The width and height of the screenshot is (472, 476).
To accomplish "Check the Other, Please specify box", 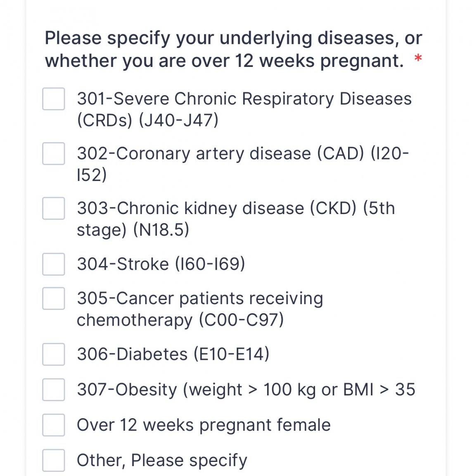I will pos(53,461).
